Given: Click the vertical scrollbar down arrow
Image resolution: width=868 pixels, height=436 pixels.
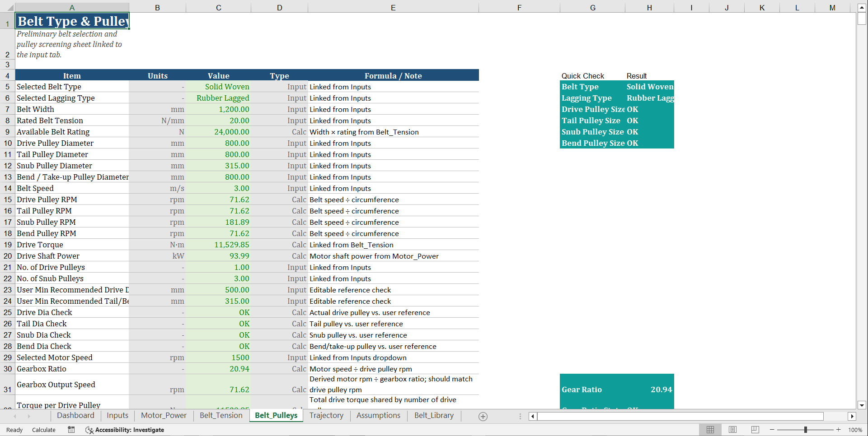Looking at the screenshot, I should point(861,405).
